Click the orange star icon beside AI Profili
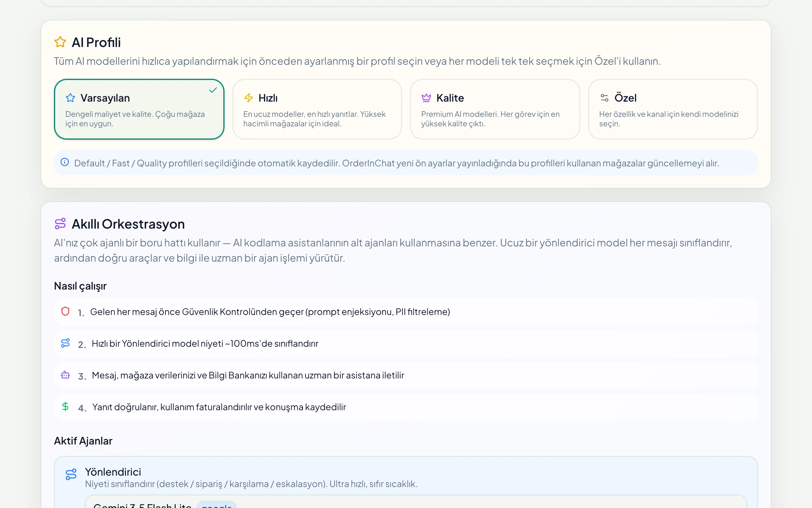Image resolution: width=812 pixels, height=508 pixels. pyautogui.click(x=60, y=42)
